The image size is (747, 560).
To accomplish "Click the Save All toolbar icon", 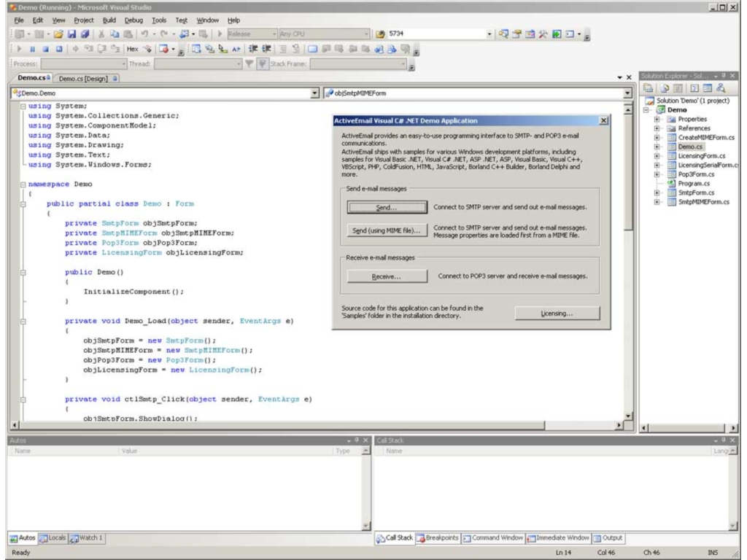I will coord(85,34).
